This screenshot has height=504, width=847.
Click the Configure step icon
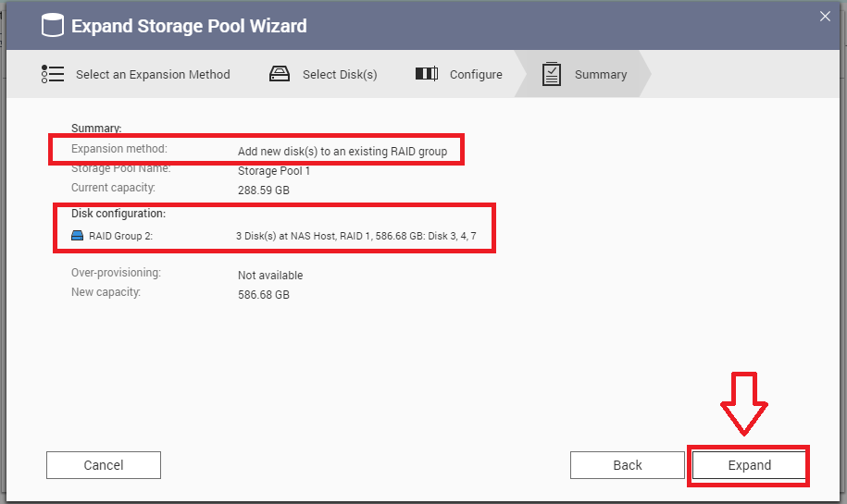[x=427, y=74]
